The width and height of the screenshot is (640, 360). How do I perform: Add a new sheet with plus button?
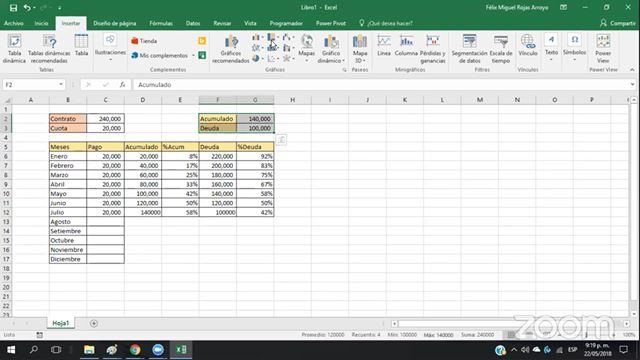94,323
